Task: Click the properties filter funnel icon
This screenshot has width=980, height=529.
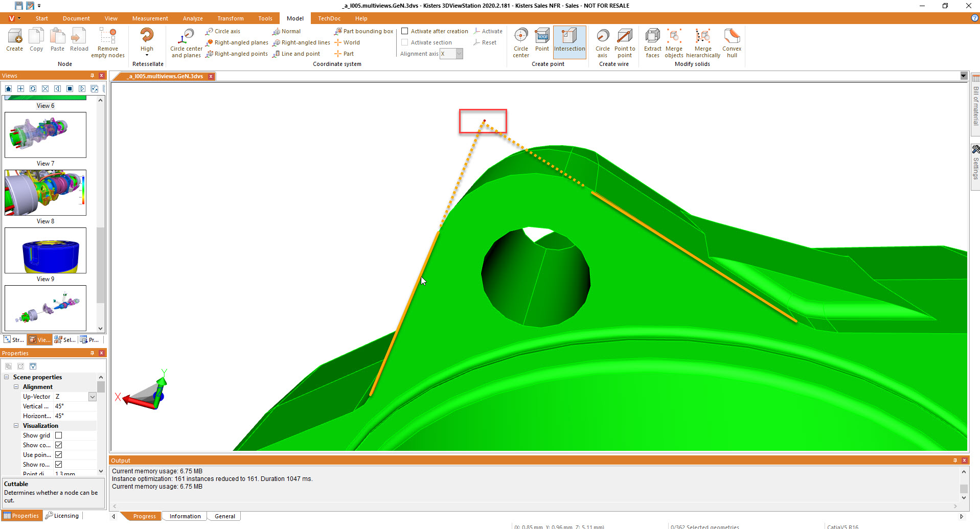Action: 33,366
